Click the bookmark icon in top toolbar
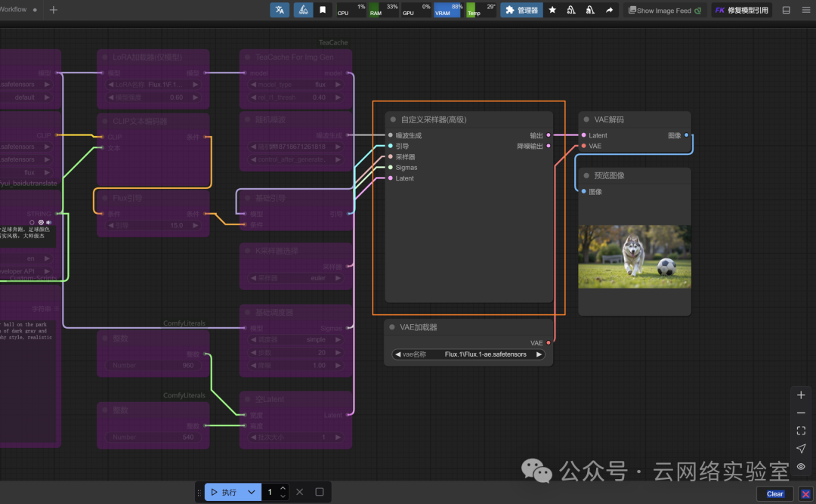 point(323,10)
